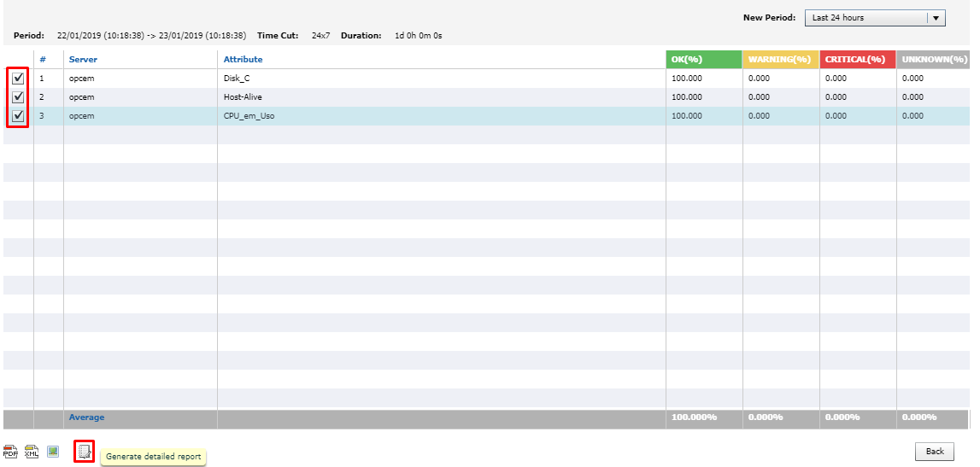Click the gray UNKNOWN(%) column header

tap(933, 59)
